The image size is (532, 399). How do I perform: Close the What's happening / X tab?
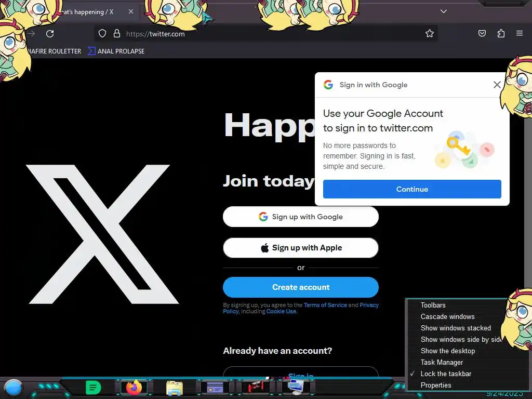[x=131, y=11]
